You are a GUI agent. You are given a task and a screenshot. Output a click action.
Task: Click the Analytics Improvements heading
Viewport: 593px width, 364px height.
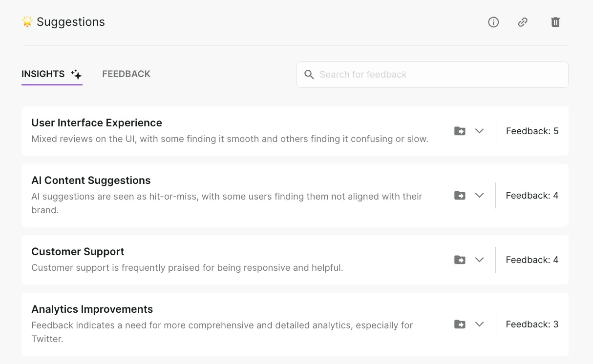tap(92, 309)
